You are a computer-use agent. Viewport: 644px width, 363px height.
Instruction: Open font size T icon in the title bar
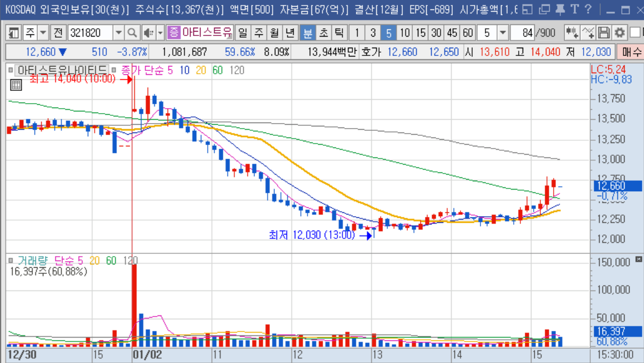pyautogui.click(x=575, y=9)
